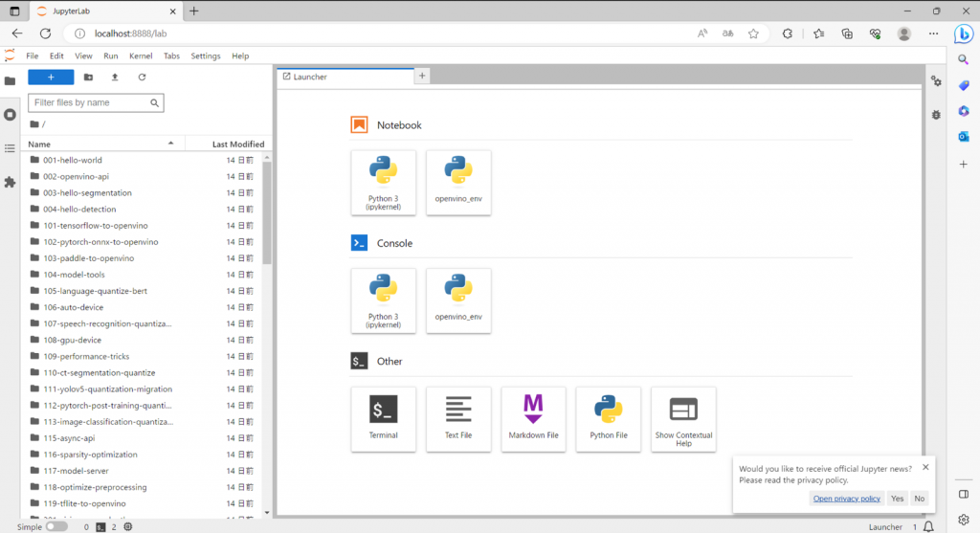Click the New Folder icon

[88, 77]
